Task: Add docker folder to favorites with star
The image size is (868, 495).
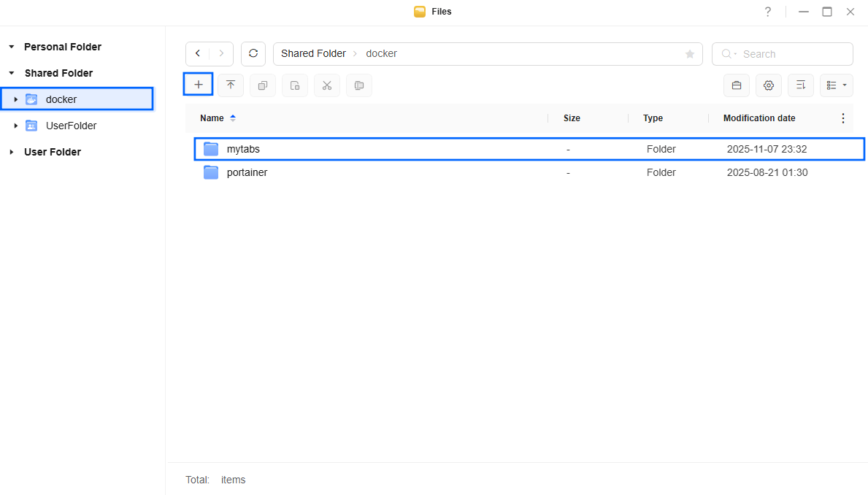Action: (x=689, y=54)
